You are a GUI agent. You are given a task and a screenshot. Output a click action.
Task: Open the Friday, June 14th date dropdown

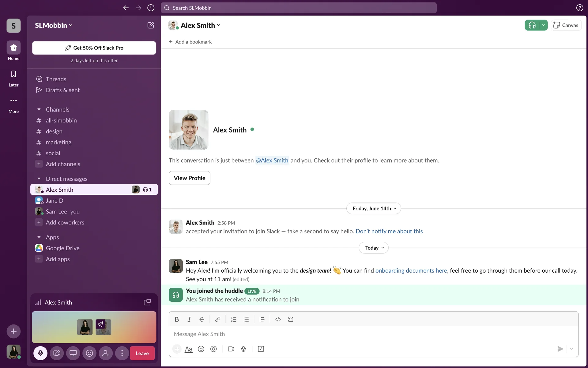tap(374, 209)
